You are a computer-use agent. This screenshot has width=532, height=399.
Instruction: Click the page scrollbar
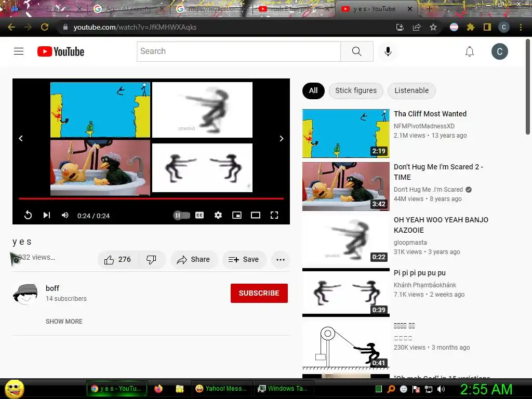[528, 87]
